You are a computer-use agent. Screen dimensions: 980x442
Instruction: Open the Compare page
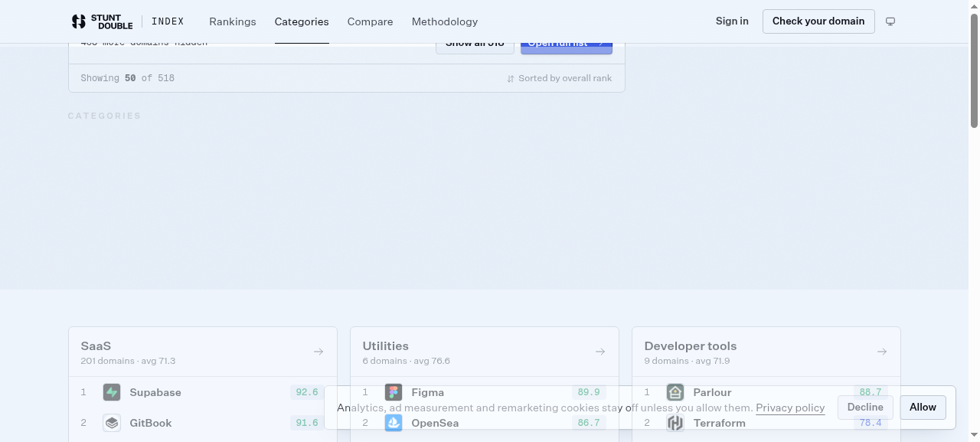(370, 21)
